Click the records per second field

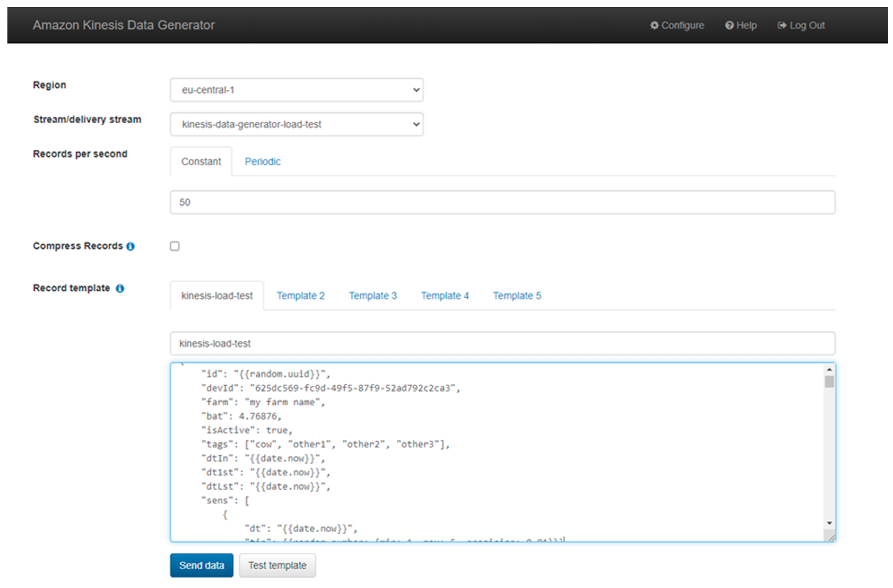[x=502, y=203]
